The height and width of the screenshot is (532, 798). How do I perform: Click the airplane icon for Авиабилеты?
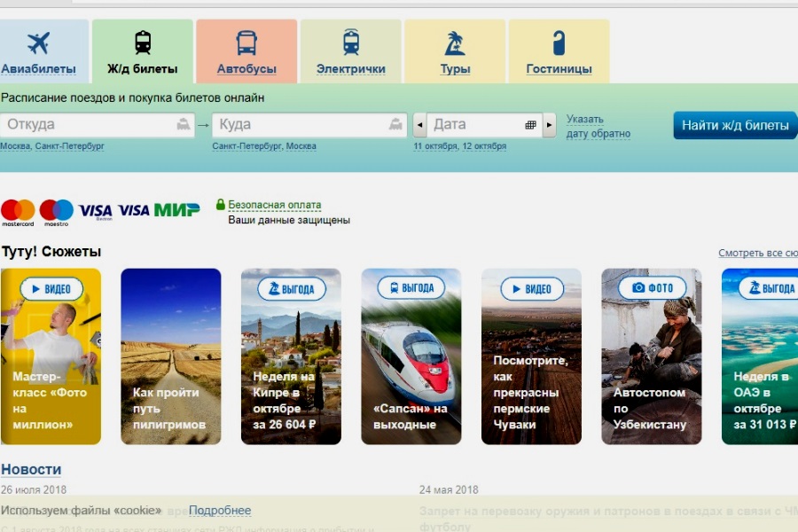[x=38, y=43]
